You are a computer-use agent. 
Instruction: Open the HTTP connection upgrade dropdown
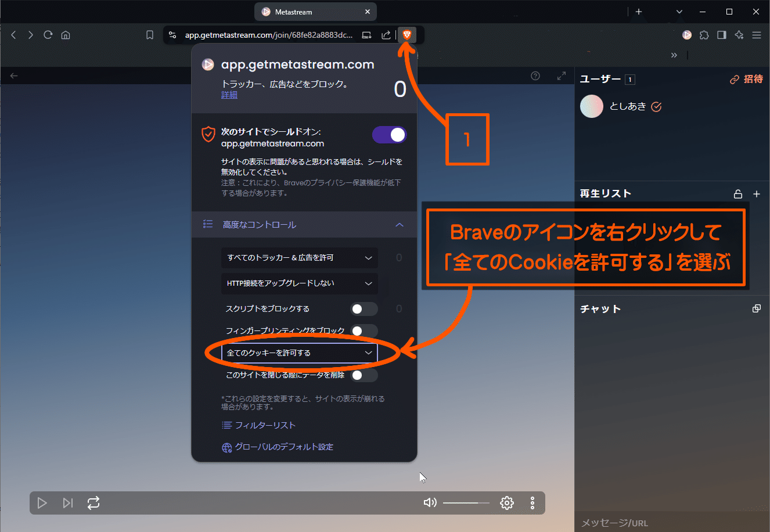coord(300,283)
